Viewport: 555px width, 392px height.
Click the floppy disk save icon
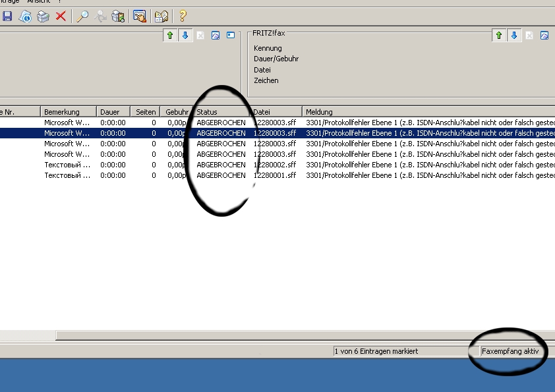tap(7, 16)
